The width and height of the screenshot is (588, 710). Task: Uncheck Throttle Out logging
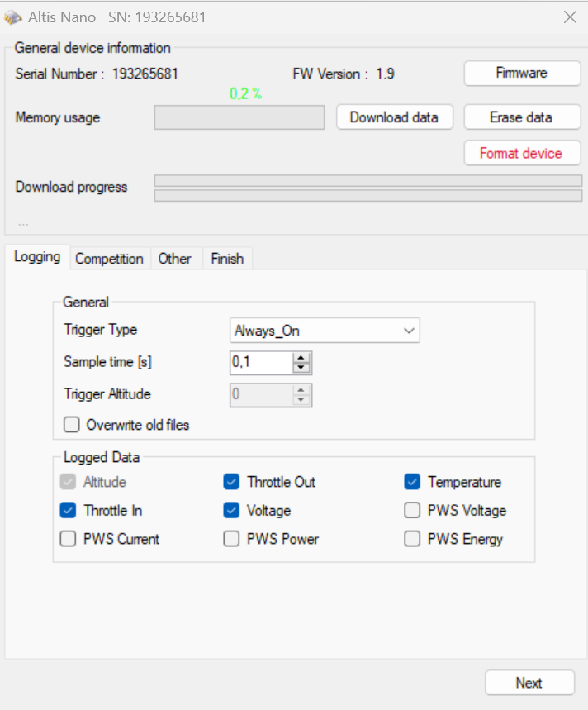(x=231, y=482)
